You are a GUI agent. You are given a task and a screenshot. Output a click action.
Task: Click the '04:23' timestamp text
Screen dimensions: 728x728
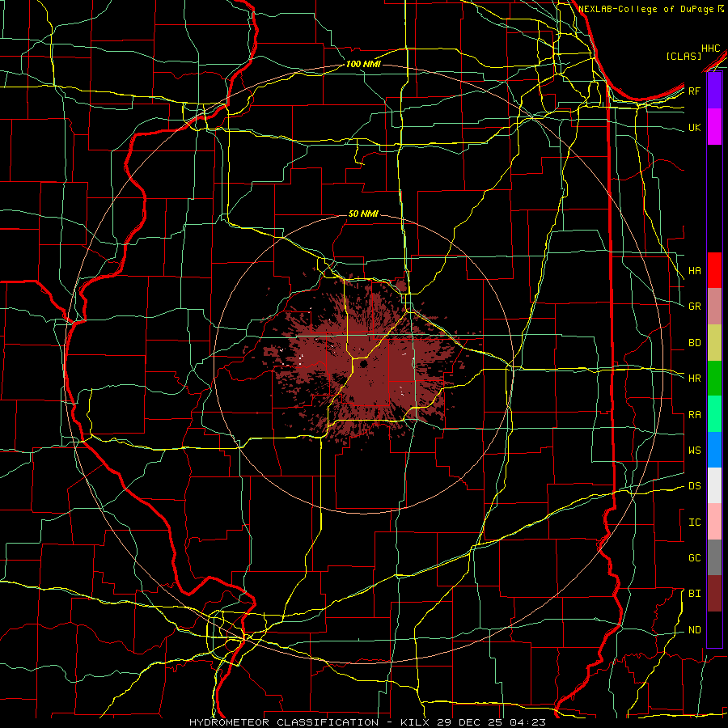pos(529,722)
